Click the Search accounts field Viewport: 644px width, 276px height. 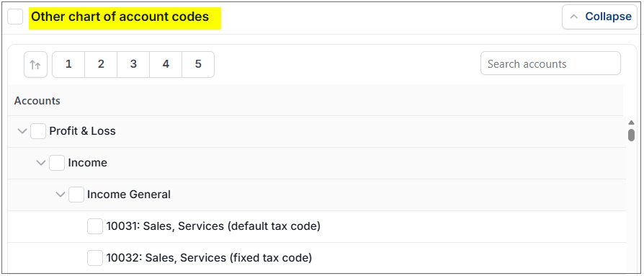(550, 63)
